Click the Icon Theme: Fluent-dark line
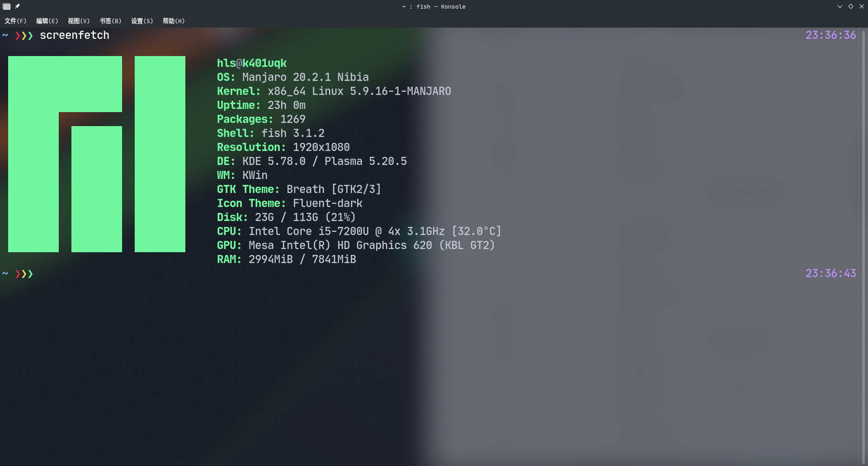The width and height of the screenshot is (868, 466). point(290,203)
